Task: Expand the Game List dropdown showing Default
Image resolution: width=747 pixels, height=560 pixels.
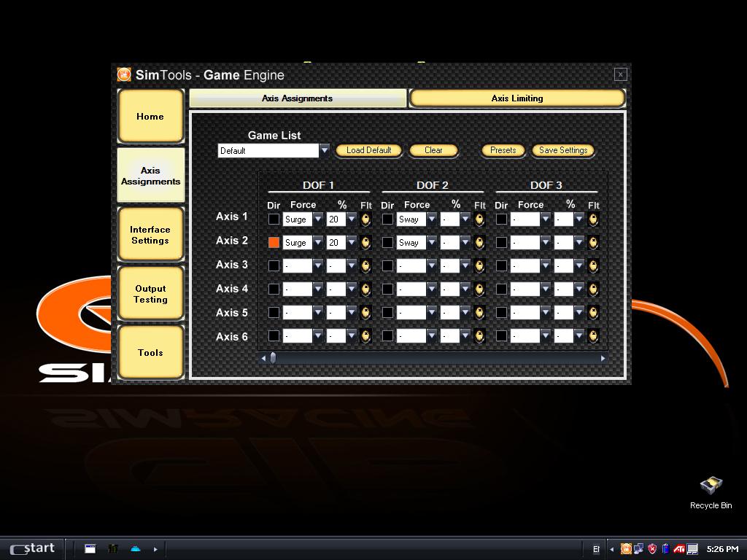Action: 325,150
